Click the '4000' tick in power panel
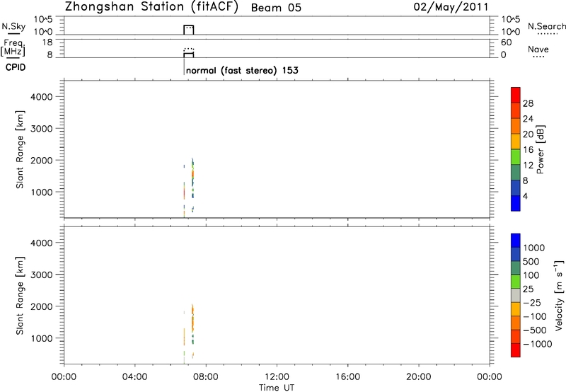566x392 pixels. [x=42, y=97]
